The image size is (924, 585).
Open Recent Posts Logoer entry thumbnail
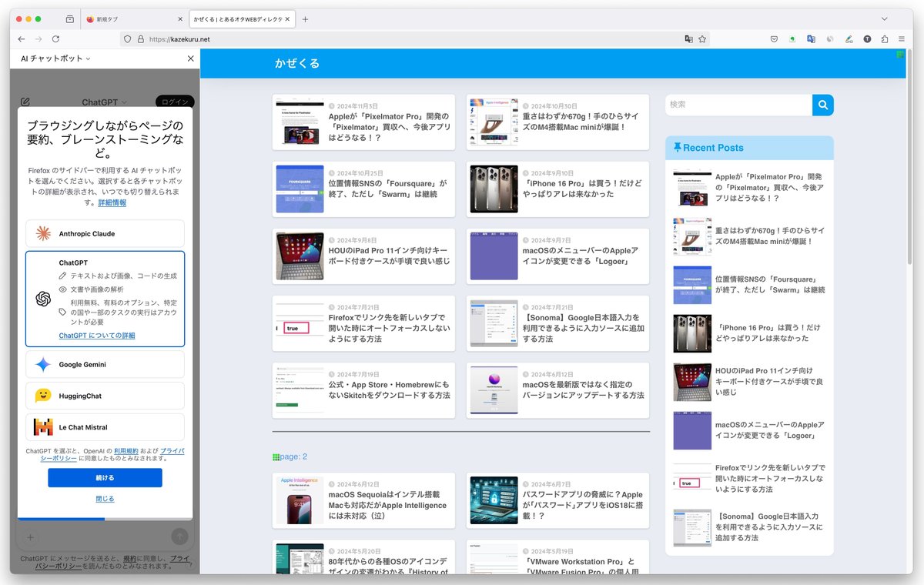692,430
